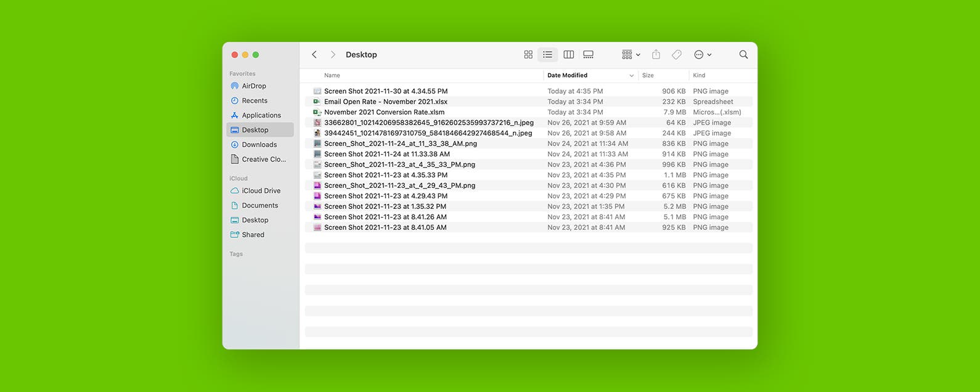Open Applications folder in sidebar
Screen dimensions: 980x392
(x=260, y=115)
